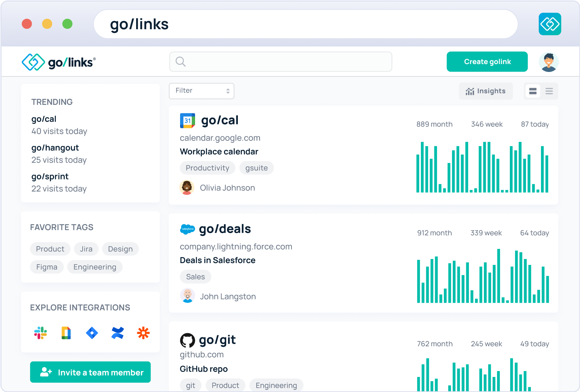Enable the card view layout toggle
Screen dimensions: 580x392
[x=533, y=91]
